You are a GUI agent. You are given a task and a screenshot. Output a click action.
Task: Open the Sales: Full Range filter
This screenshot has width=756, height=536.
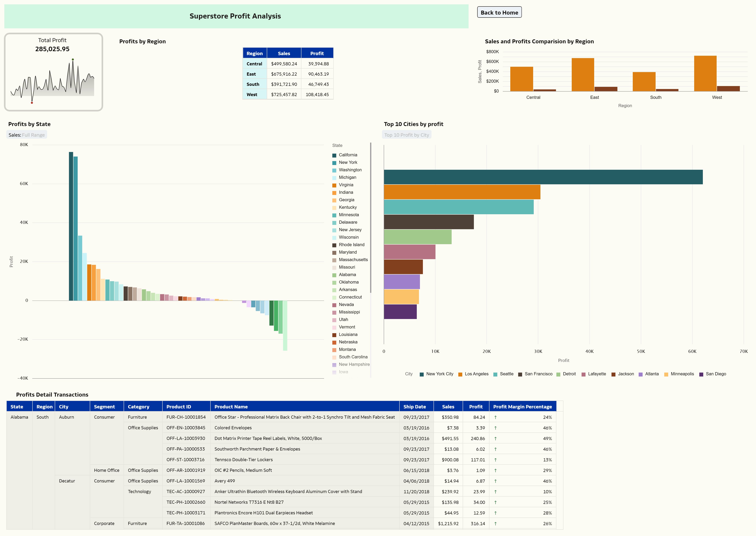click(27, 135)
